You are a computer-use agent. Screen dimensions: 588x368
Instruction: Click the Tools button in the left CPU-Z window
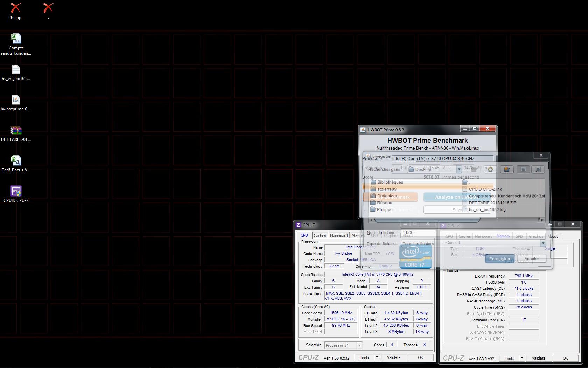[364, 357]
